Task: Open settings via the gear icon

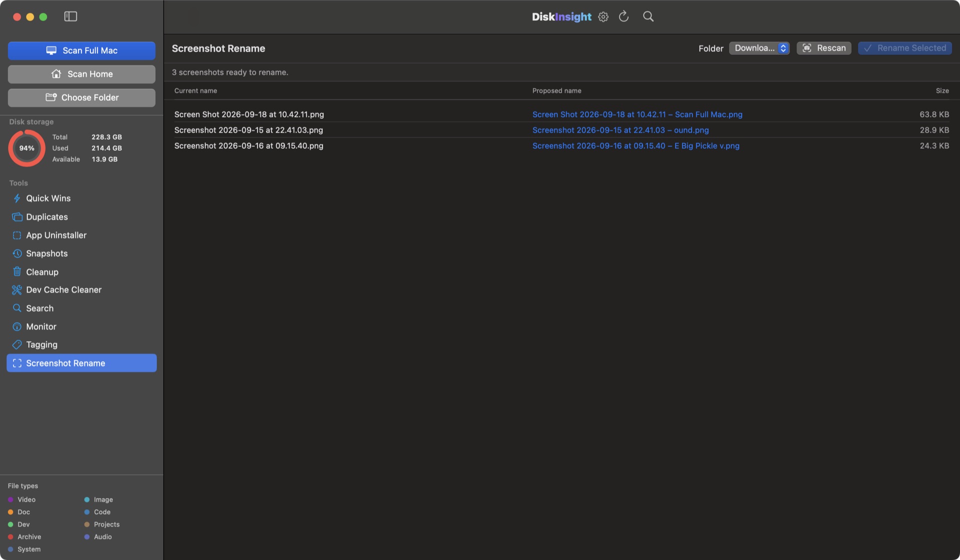Action: (603, 16)
